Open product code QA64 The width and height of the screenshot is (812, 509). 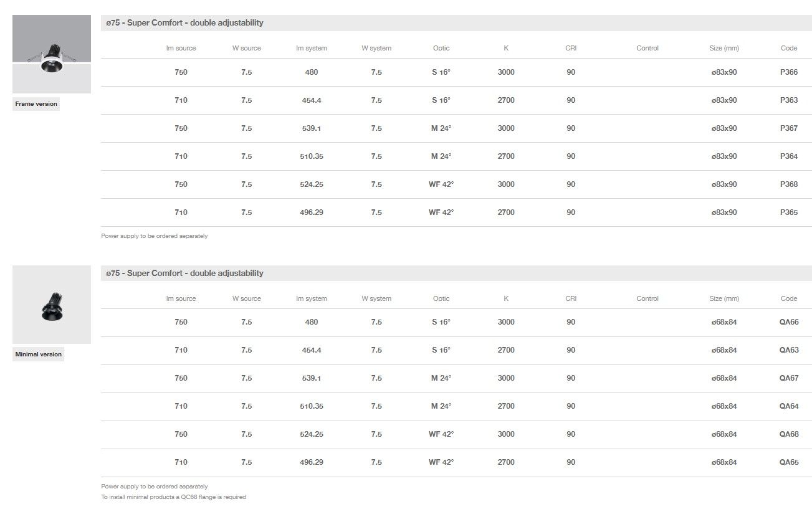(x=788, y=406)
